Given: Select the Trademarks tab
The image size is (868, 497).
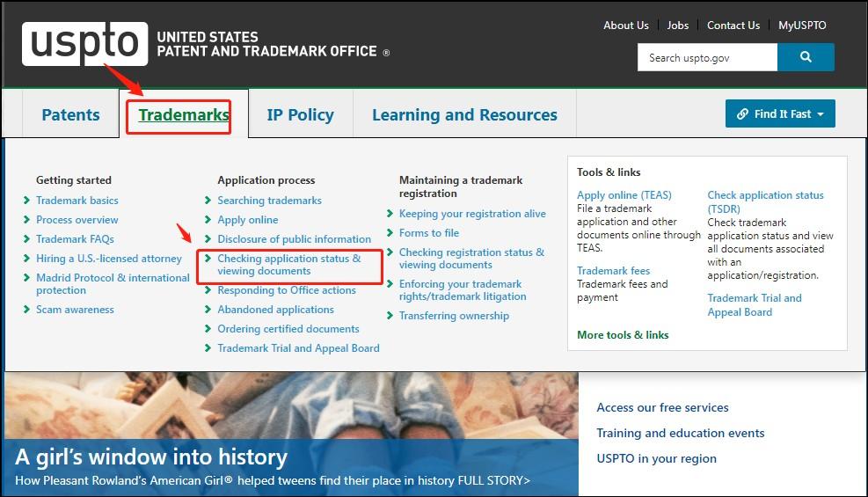Looking at the screenshot, I should click(x=183, y=114).
